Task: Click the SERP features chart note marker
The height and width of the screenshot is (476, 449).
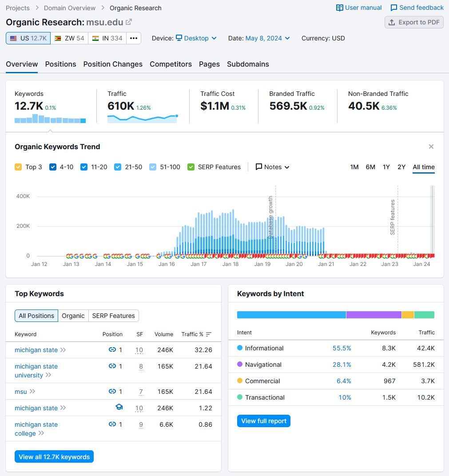Action: point(393,217)
